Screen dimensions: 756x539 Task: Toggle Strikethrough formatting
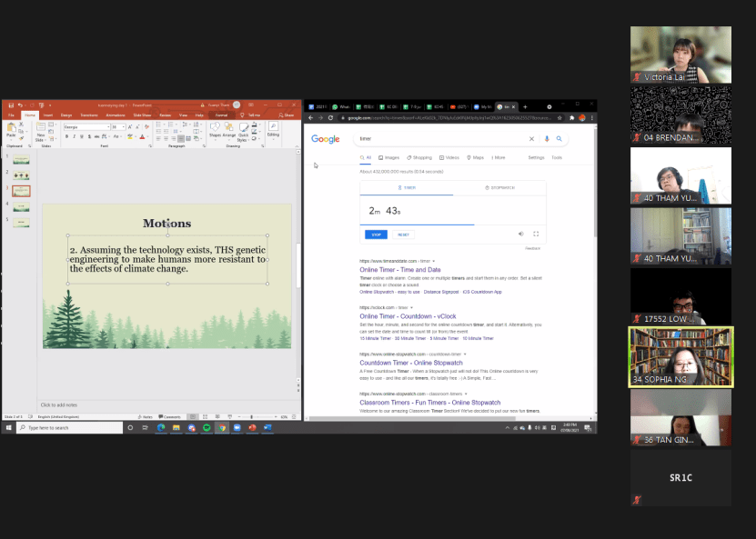pos(97,137)
